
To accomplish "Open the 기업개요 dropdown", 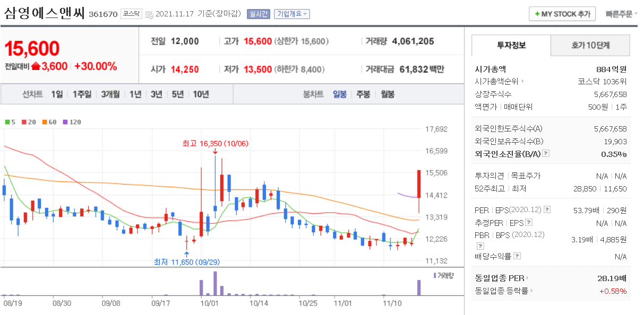I will [292, 14].
